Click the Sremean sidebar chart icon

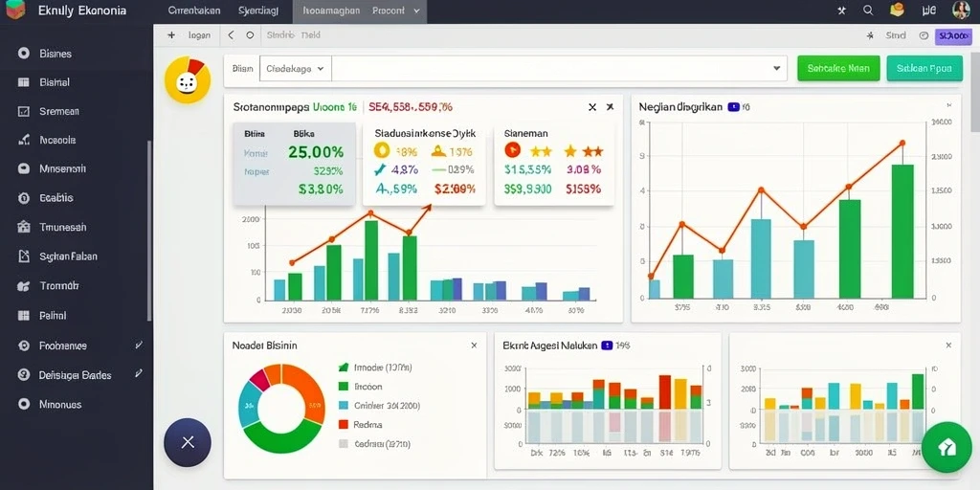point(24,111)
